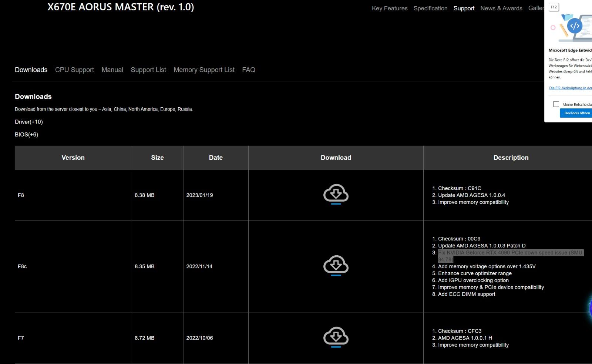Screen dimensions: 592x364
Task: Select the Downloads tab
Action: click(x=31, y=70)
